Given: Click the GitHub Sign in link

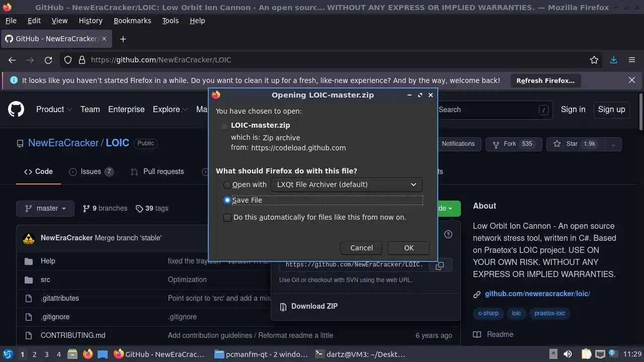Looking at the screenshot, I should coord(573,109).
